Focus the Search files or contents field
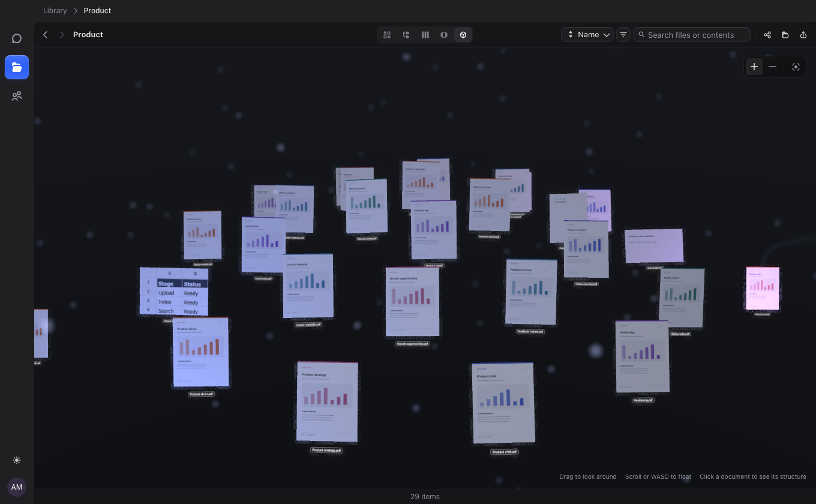The image size is (816, 504). coord(692,35)
